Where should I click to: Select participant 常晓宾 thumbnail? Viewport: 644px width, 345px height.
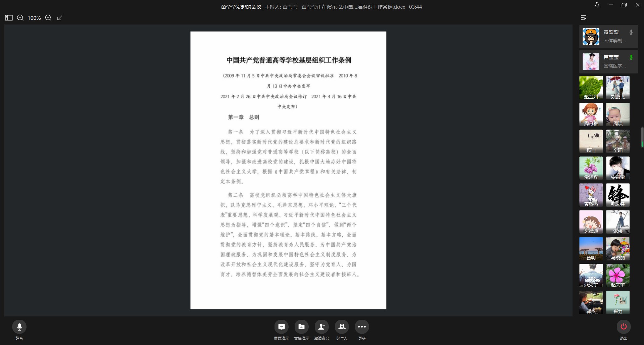pyautogui.click(x=591, y=168)
